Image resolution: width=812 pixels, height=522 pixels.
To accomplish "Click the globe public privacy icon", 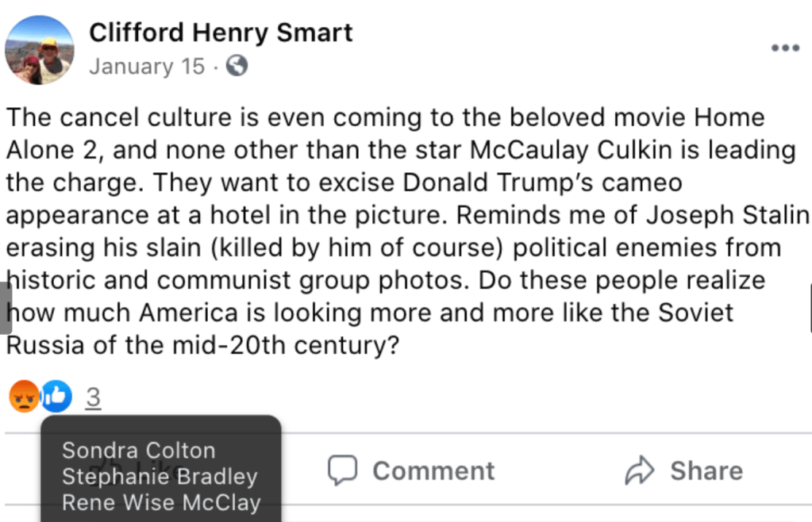I will click(x=237, y=66).
